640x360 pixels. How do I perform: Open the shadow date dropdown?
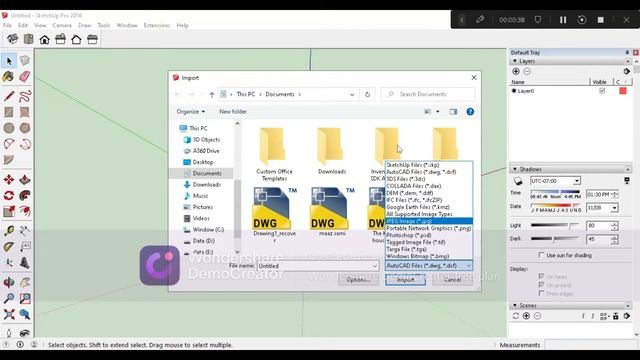tap(614, 208)
